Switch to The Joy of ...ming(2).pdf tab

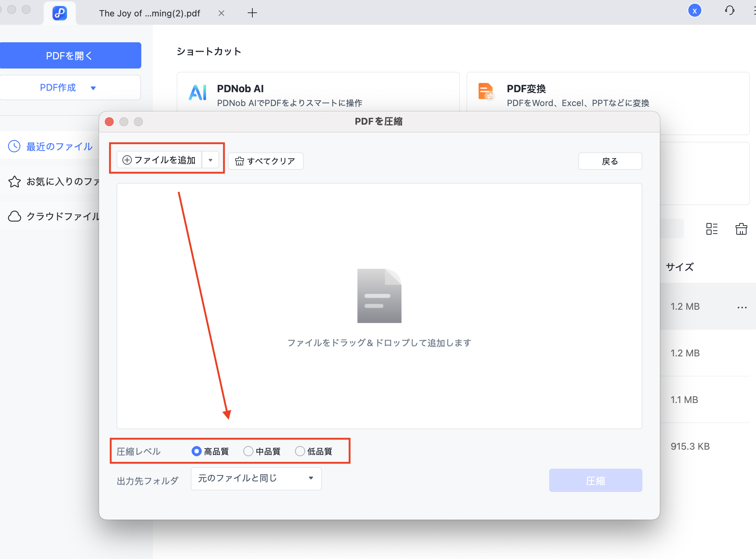click(x=149, y=13)
